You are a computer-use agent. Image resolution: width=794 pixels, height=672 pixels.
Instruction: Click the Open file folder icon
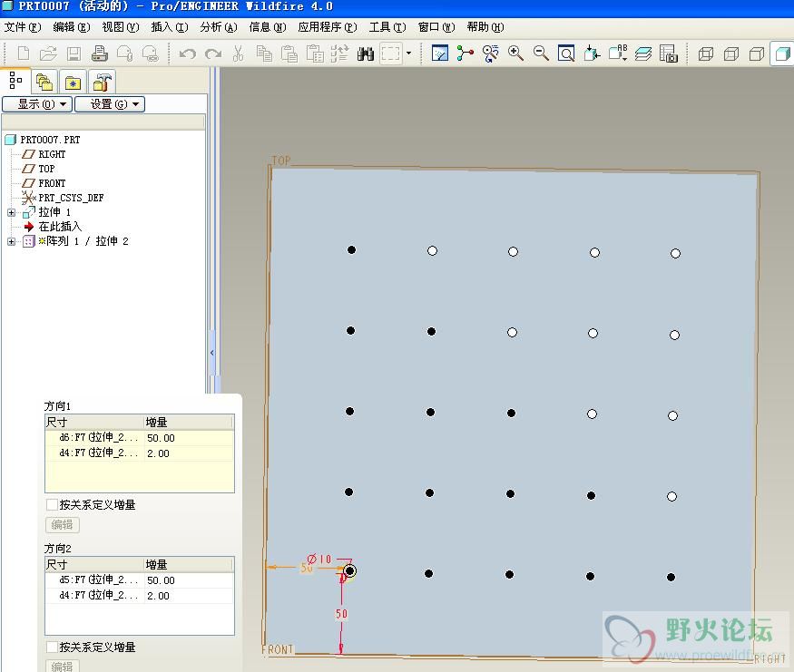(49, 54)
